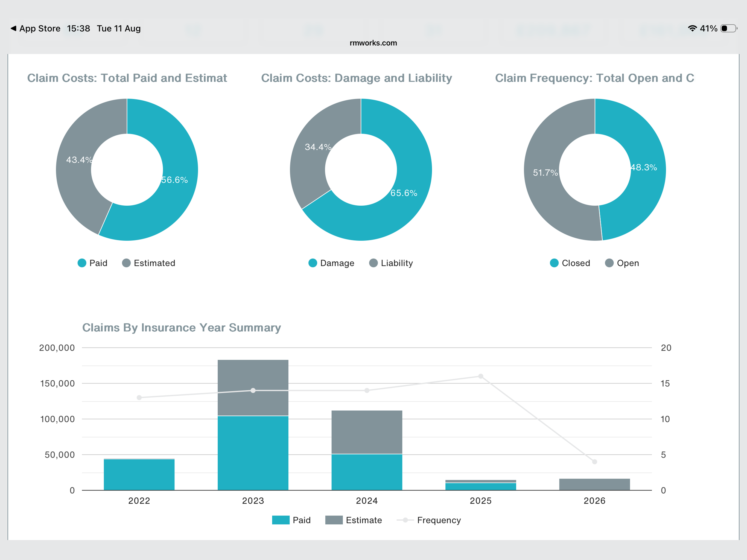Viewport: 747px width, 560px height.
Task: Click the 2026 estimate bar
Action: pos(594,484)
